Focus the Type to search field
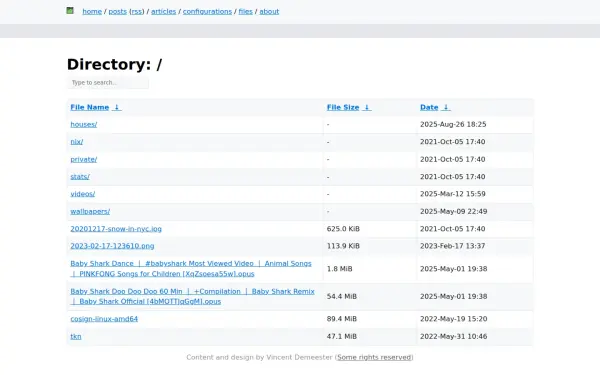Screen dimensions: 600x375 point(108,83)
